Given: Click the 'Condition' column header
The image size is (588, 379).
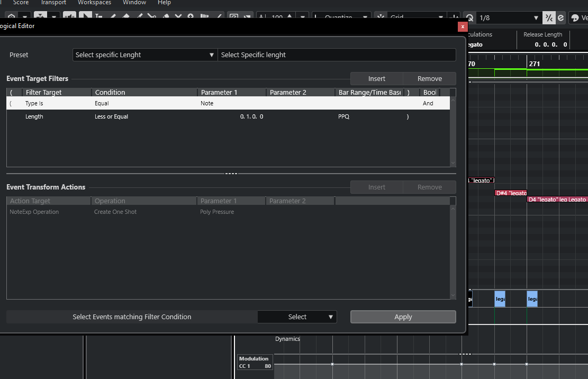Looking at the screenshot, I should pos(144,92).
